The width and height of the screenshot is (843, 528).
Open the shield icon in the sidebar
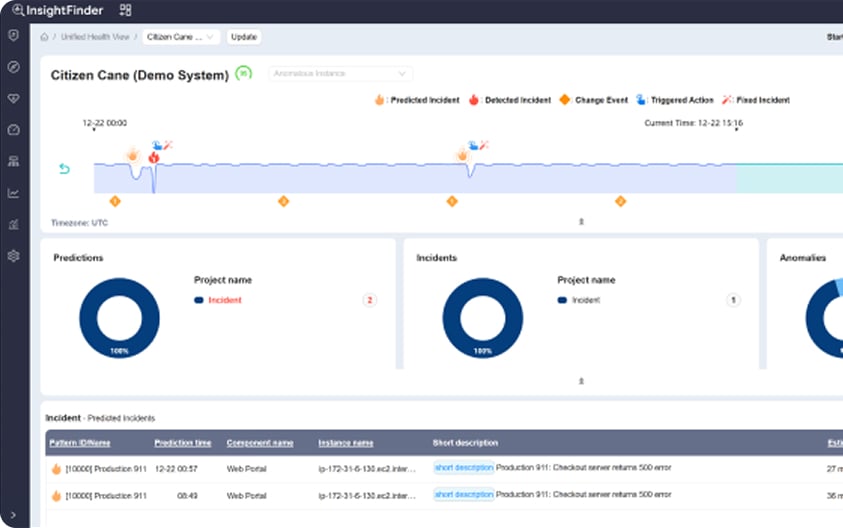(x=14, y=35)
